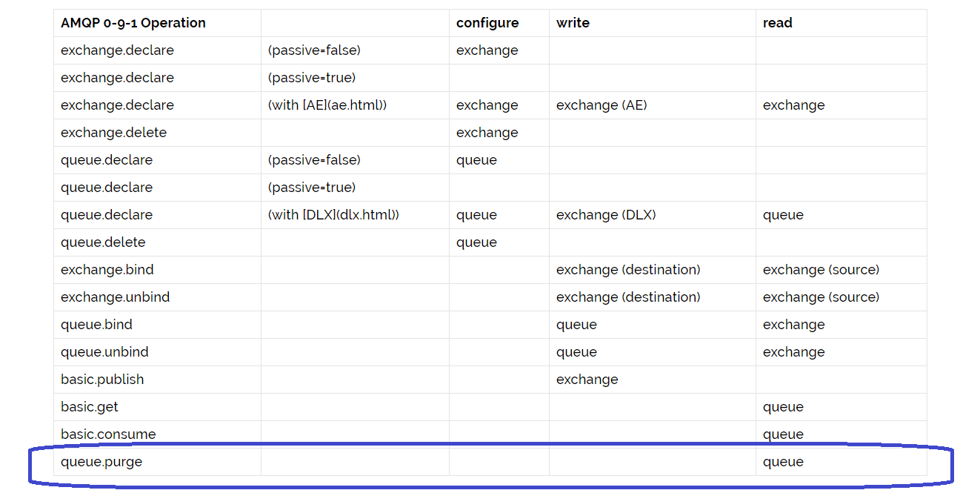Select the 'basic.publish' operation cell
Image resolution: width=980 pixels, height=493 pixels.
coord(102,380)
